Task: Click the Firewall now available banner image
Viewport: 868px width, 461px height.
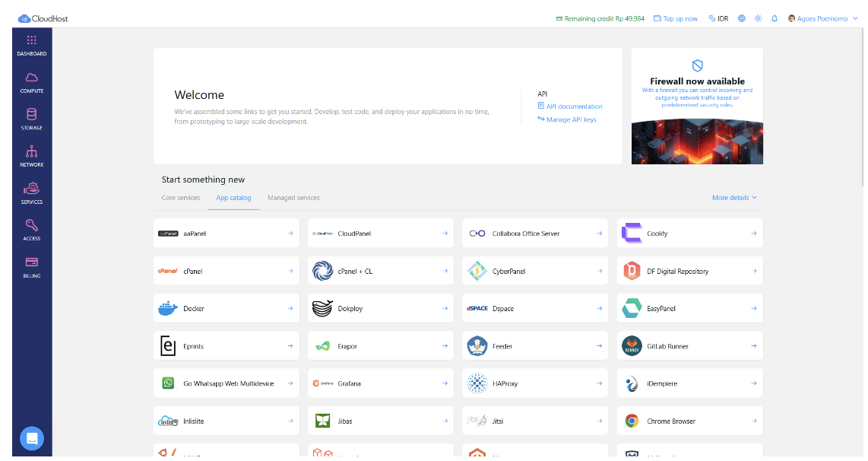Action: pos(697,141)
